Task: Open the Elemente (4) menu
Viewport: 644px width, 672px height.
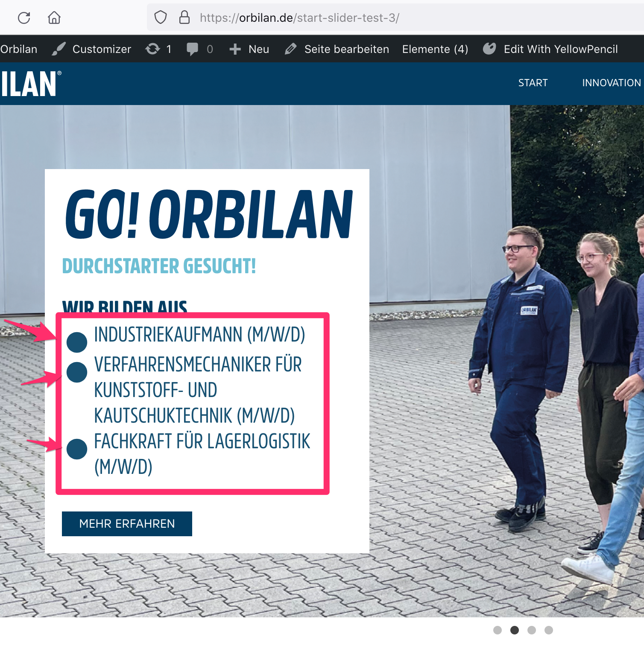Action: coord(435,49)
